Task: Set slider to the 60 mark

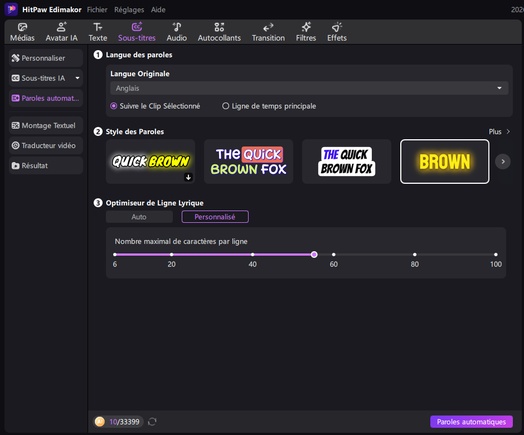Action: click(x=334, y=255)
